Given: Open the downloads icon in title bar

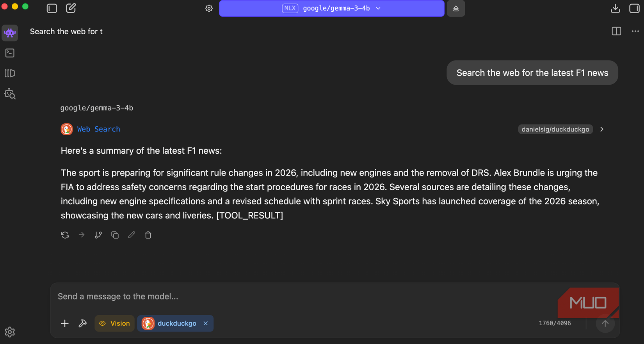Looking at the screenshot, I should (616, 8).
